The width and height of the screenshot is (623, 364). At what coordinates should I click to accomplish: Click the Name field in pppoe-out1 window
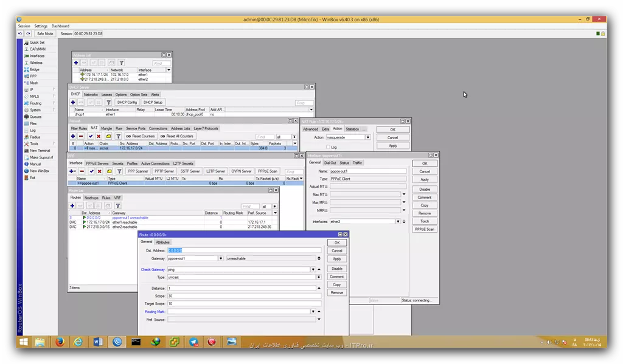368,171
